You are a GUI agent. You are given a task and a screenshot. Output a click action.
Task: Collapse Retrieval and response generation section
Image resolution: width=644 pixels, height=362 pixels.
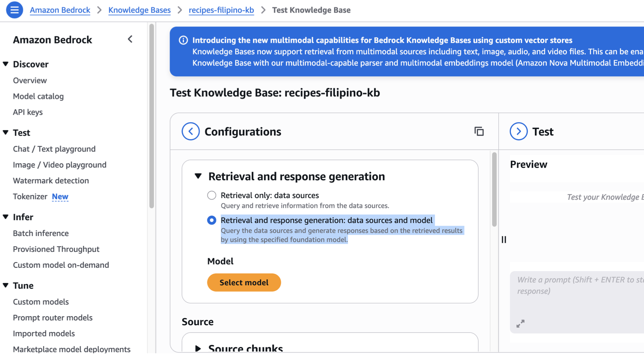click(x=198, y=176)
